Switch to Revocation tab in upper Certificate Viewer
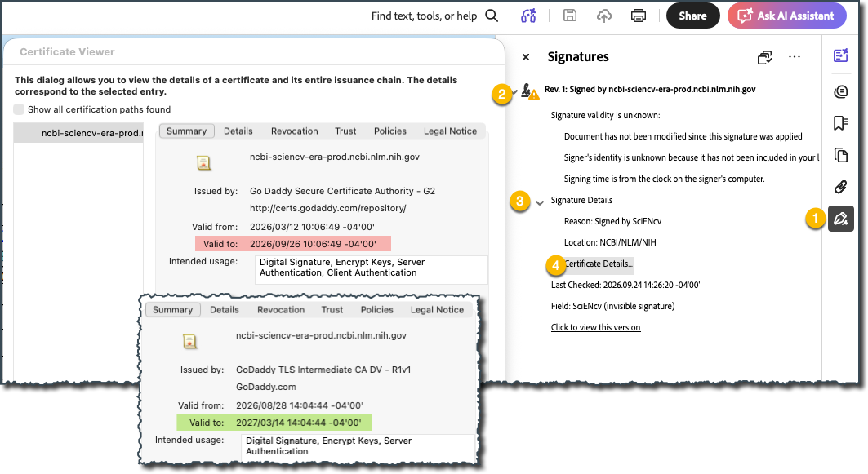Screen dimensions: 868x474 tap(295, 131)
